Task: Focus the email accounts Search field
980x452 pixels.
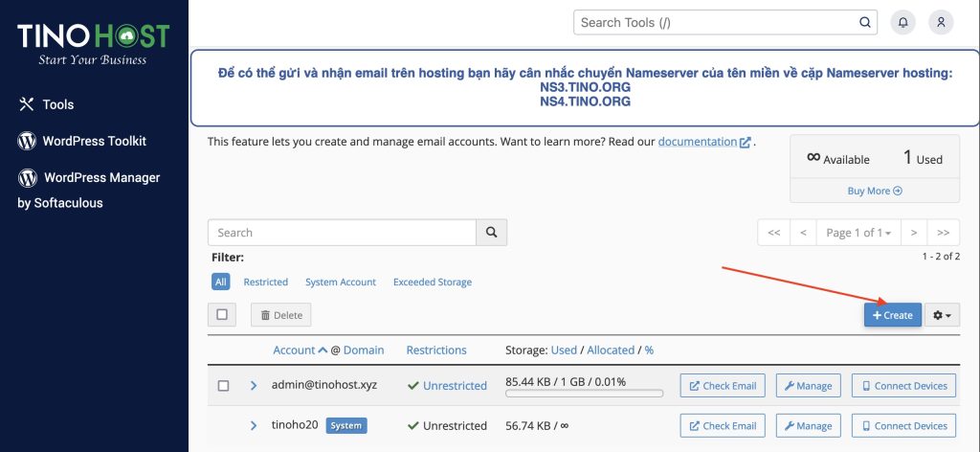Action: (342, 233)
